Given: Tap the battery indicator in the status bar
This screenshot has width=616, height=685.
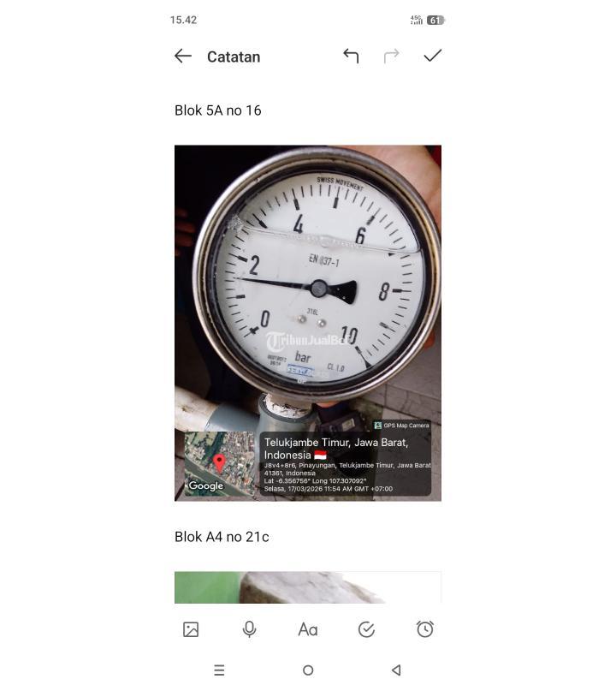Looking at the screenshot, I should [x=435, y=20].
